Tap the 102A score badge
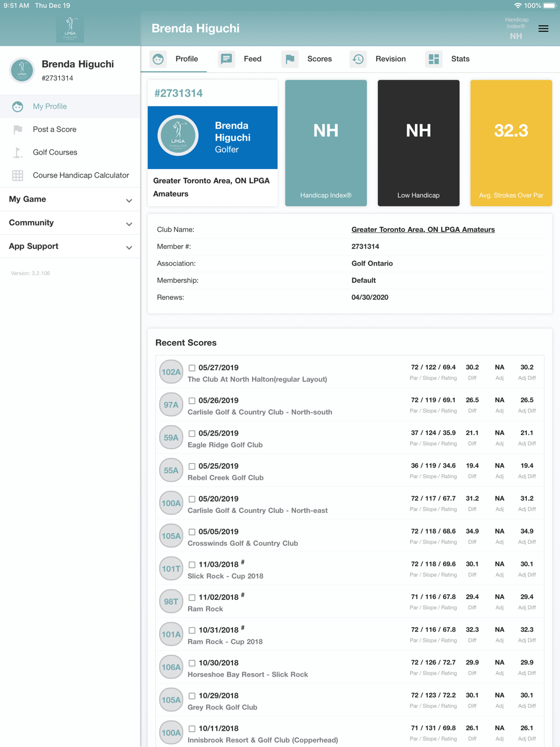This screenshot has height=747, width=560. click(171, 372)
